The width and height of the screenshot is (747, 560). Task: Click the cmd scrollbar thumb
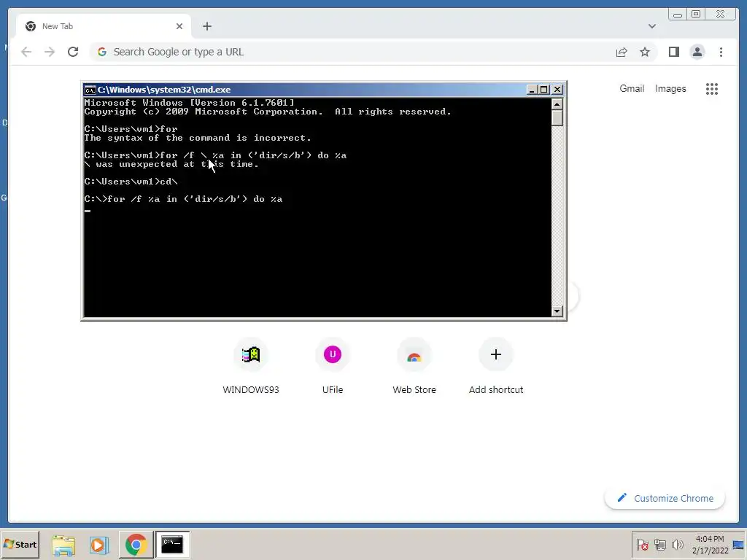[557, 117]
